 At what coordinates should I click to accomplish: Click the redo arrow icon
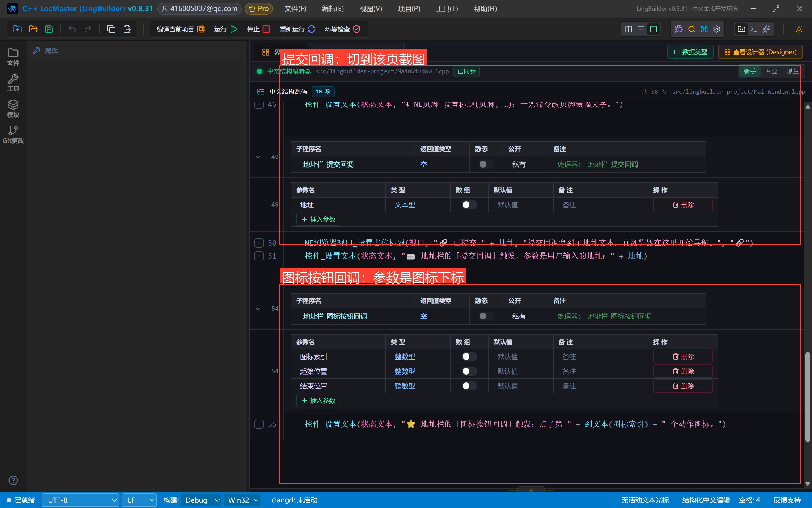coord(88,29)
